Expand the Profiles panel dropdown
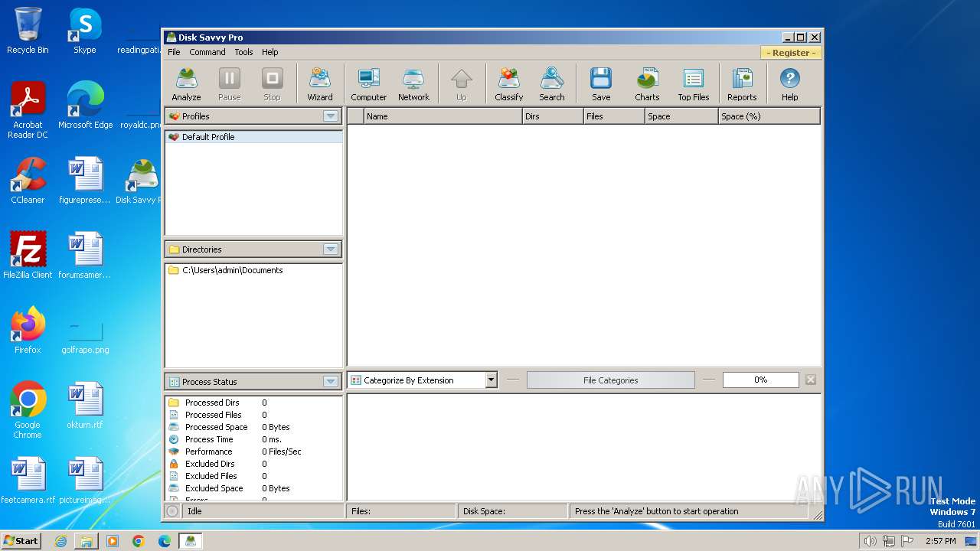The image size is (980, 551). click(331, 116)
